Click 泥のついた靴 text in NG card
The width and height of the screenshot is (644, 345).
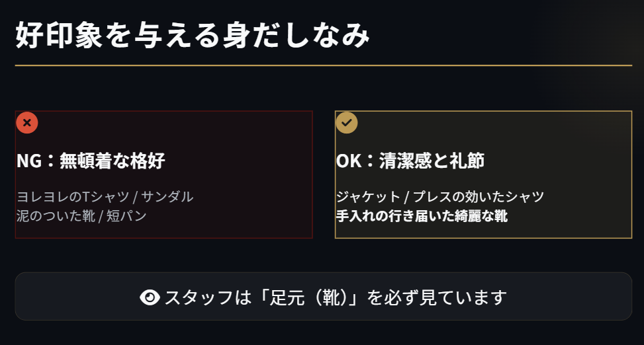tap(55, 216)
